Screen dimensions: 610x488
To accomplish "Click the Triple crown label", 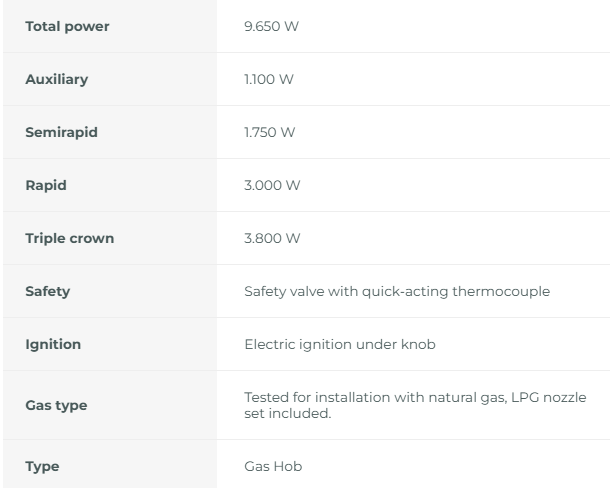I will coord(69,238).
